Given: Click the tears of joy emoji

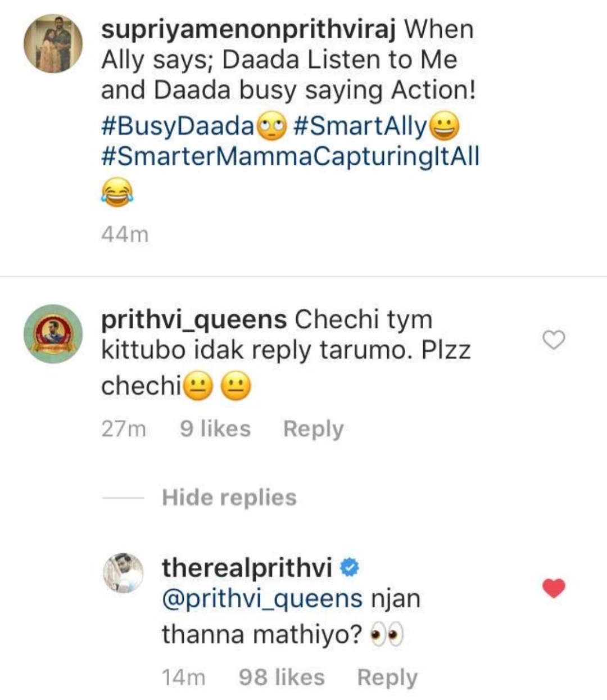Looking at the screenshot, I should tap(117, 193).
